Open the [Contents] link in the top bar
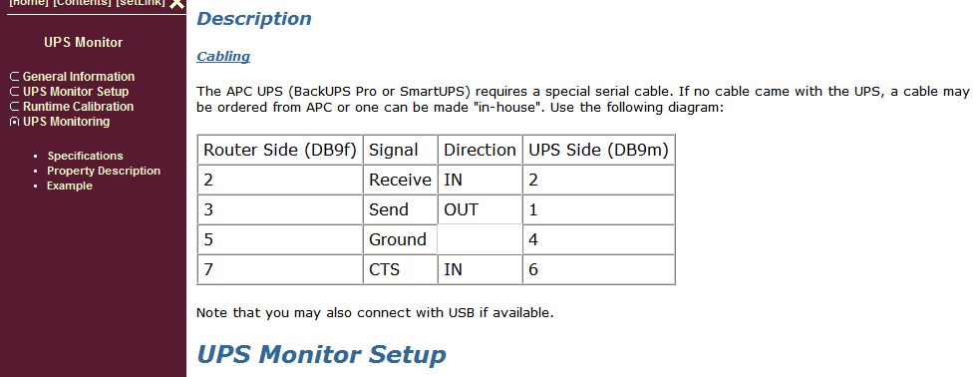This screenshot has height=377, width=980. pyautogui.click(x=83, y=3)
